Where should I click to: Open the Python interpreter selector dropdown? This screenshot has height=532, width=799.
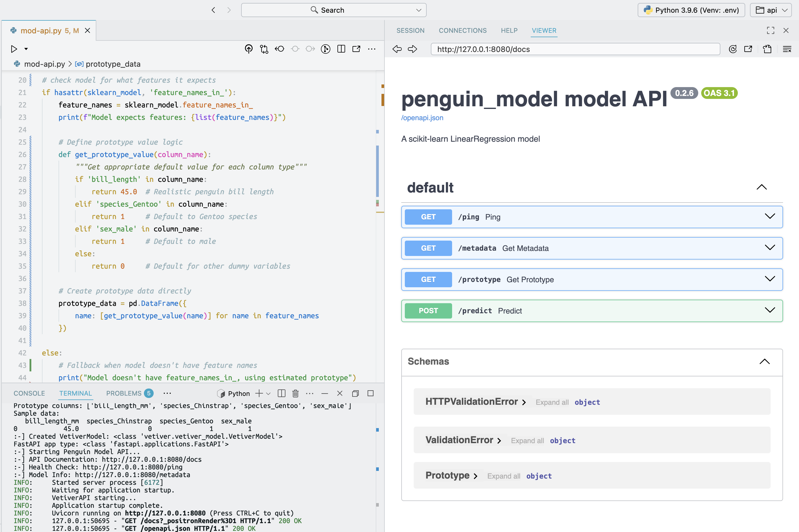pyautogui.click(x=691, y=10)
